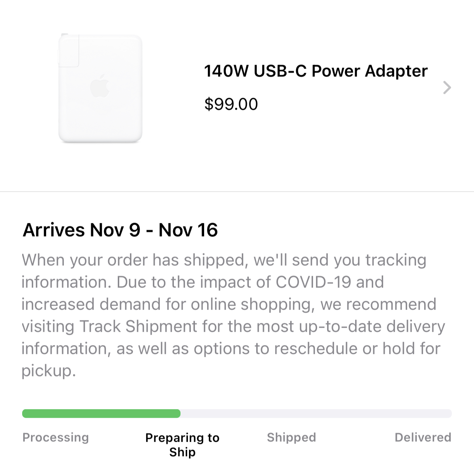
Task: Open product details with the right chevron
Action: (x=447, y=88)
